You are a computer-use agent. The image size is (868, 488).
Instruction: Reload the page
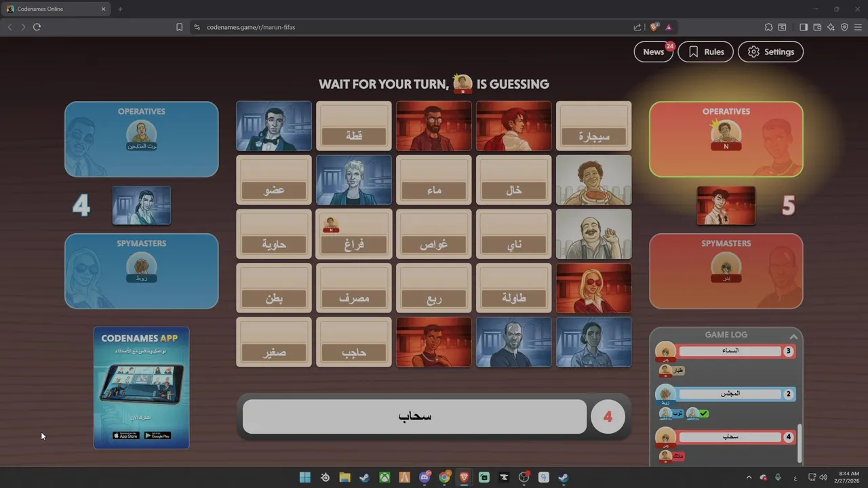click(37, 27)
